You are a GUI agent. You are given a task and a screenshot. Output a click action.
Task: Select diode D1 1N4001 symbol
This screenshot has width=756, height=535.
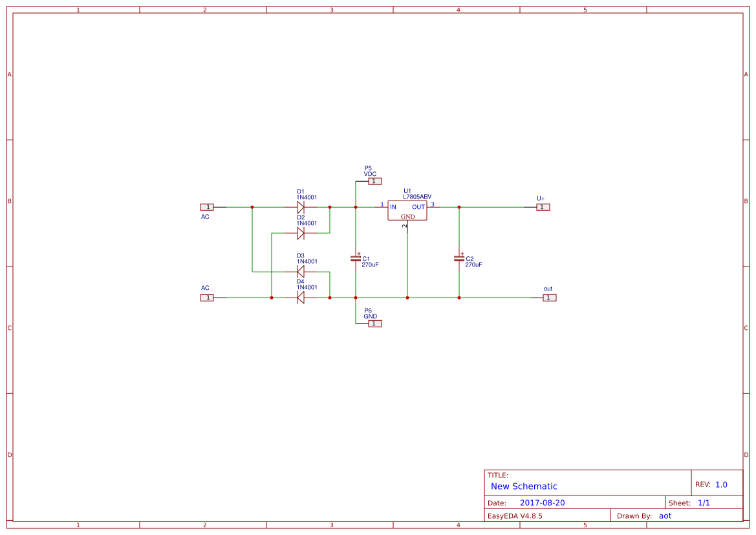(x=299, y=206)
